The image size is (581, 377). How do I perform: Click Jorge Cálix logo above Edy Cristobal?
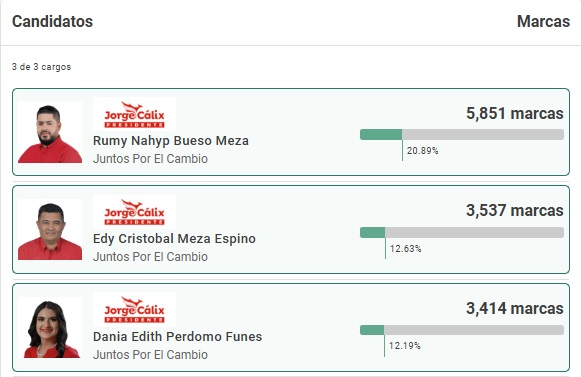click(134, 212)
